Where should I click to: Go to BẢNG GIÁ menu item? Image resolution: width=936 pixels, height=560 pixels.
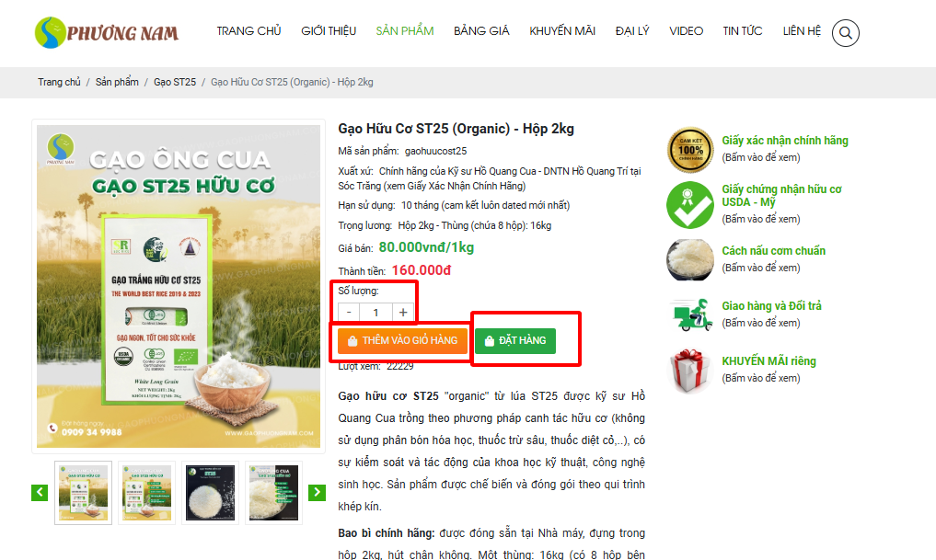(x=481, y=31)
